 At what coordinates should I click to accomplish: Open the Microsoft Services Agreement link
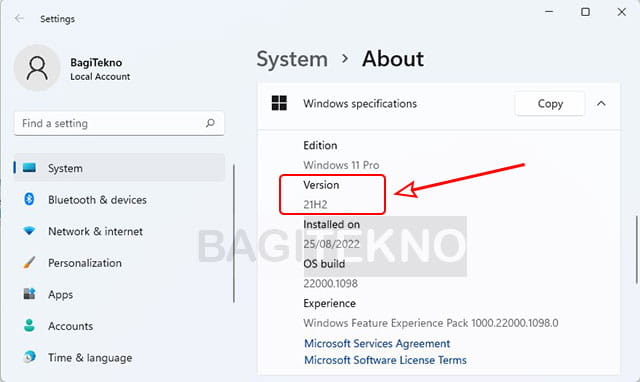377,343
